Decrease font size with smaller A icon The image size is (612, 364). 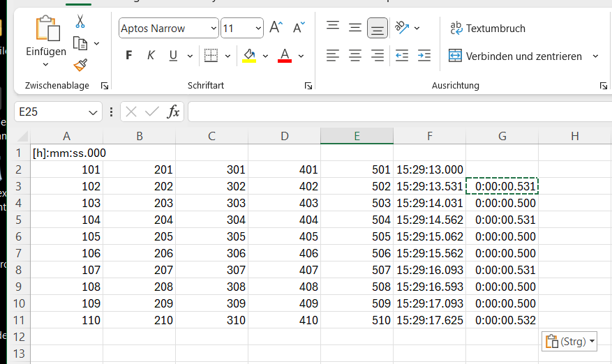point(299,28)
